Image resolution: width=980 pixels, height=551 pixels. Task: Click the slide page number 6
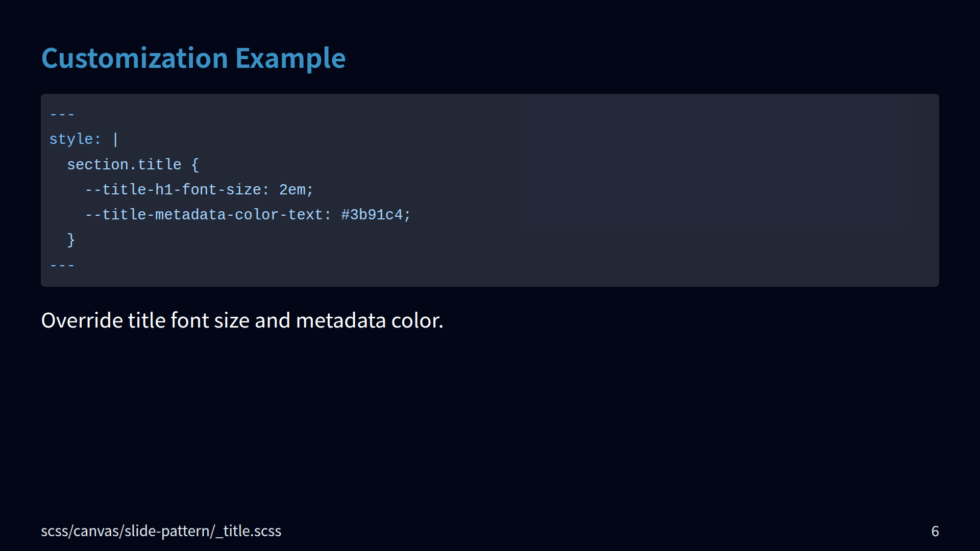coord(935,531)
